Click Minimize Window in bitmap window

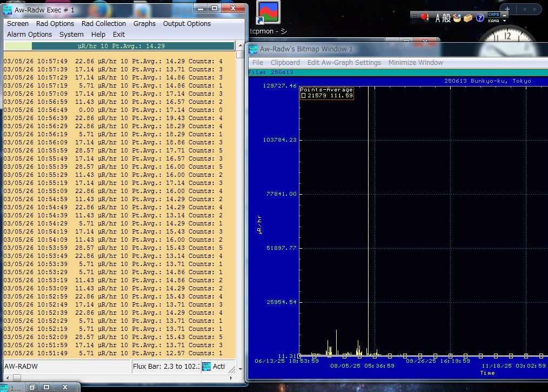tap(415, 63)
